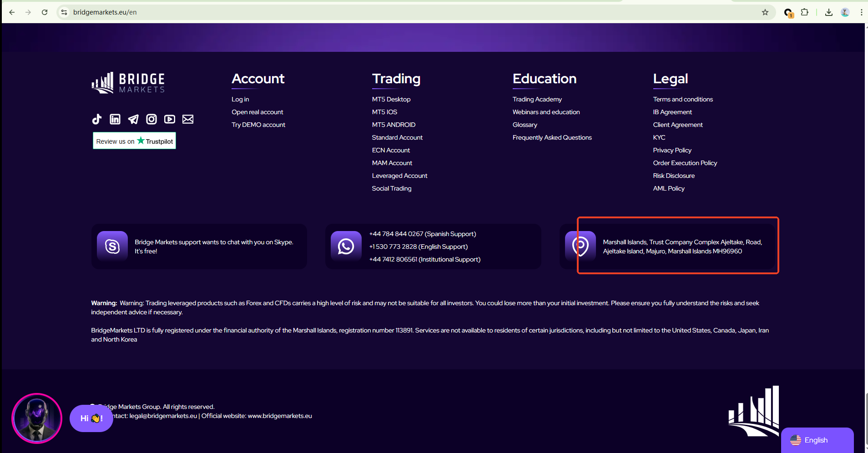Open the browser extensions puzzle icon
The height and width of the screenshot is (453, 868).
point(805,12)
